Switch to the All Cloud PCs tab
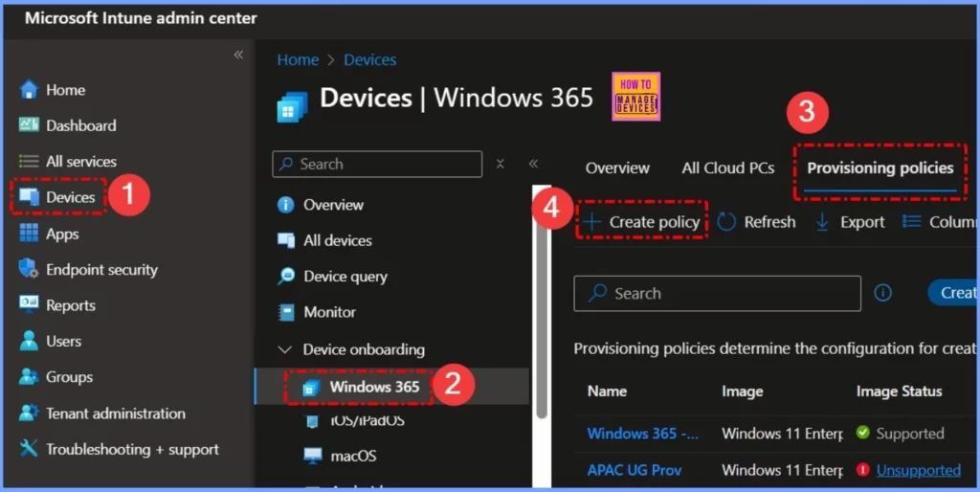 tap(727, 168)
